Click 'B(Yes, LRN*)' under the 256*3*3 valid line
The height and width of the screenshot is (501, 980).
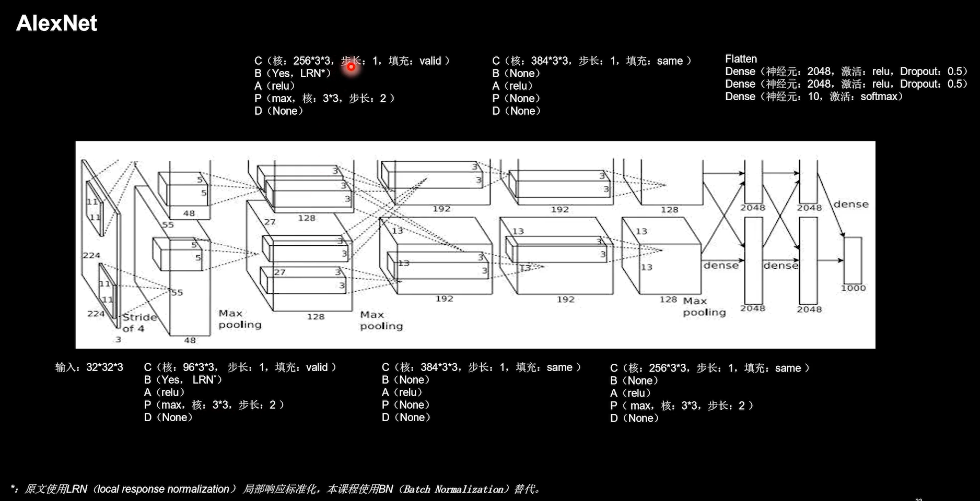pyautogui.click(x=293, y=74)
